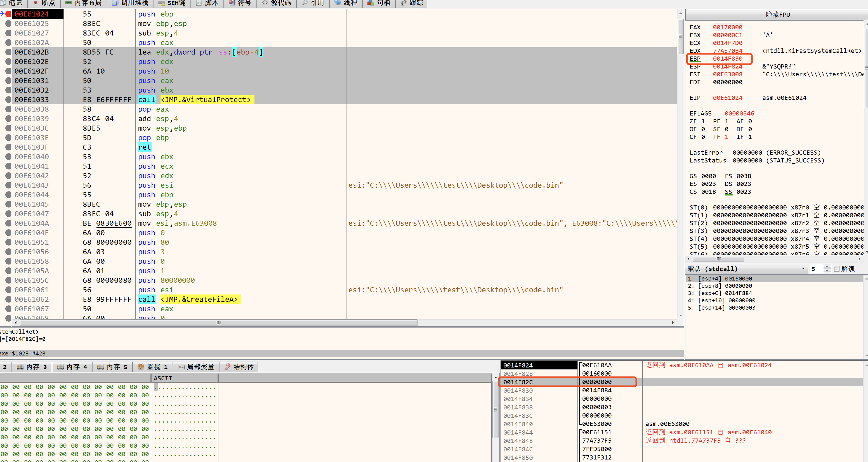Switch to 内存 4 dump tab

pos(72,367)
